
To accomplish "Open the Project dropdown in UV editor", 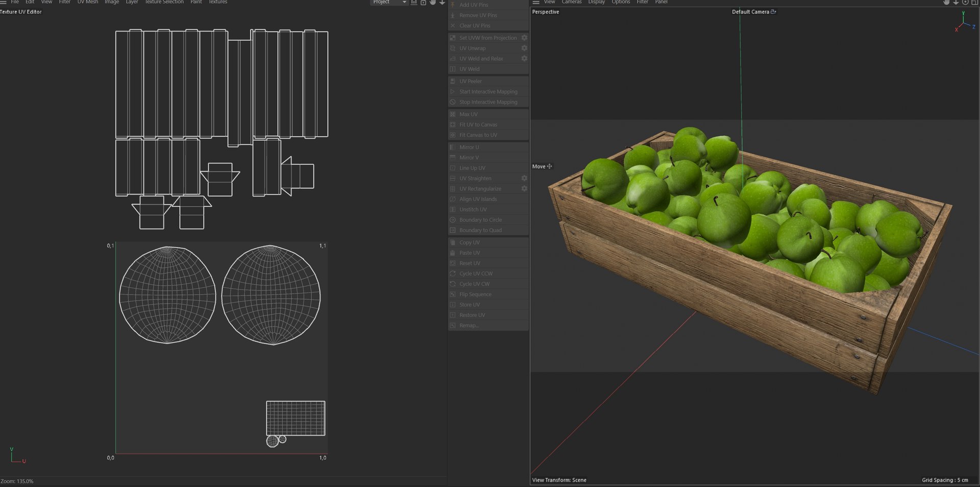I will pyautogui.click(x=389, y=2).
